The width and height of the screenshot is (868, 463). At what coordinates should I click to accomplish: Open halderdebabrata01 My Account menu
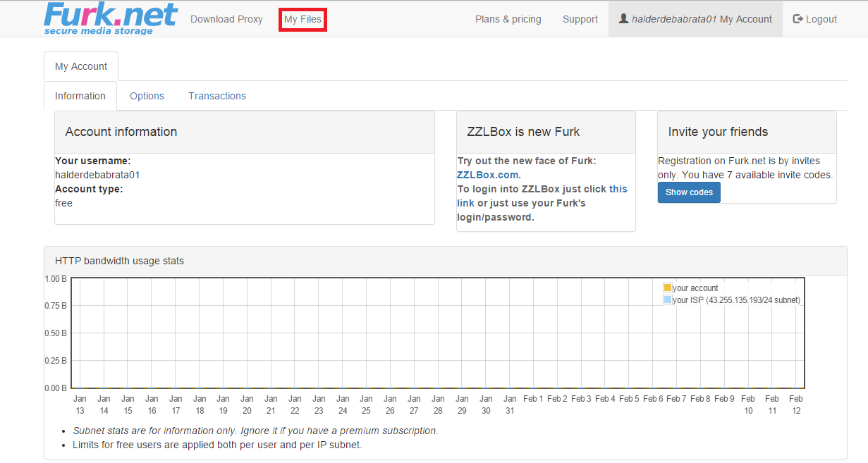(695, 19)
